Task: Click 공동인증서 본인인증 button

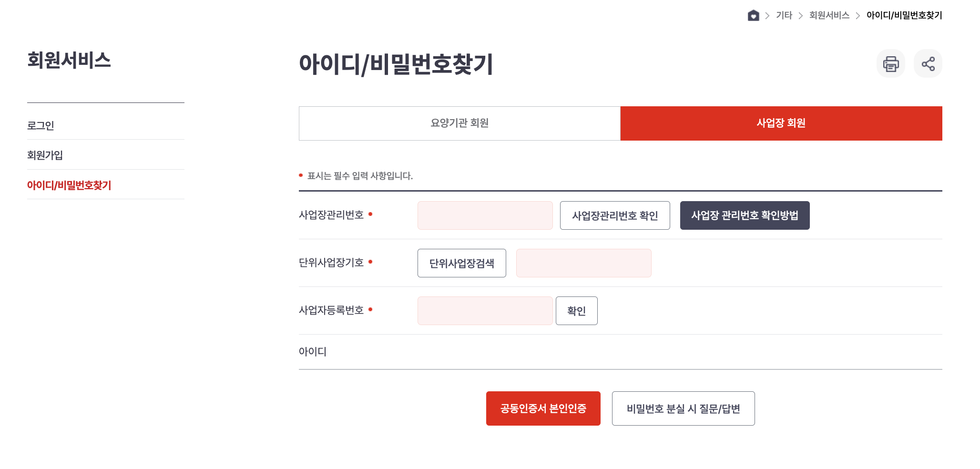Action: click(x=543, y=408)
